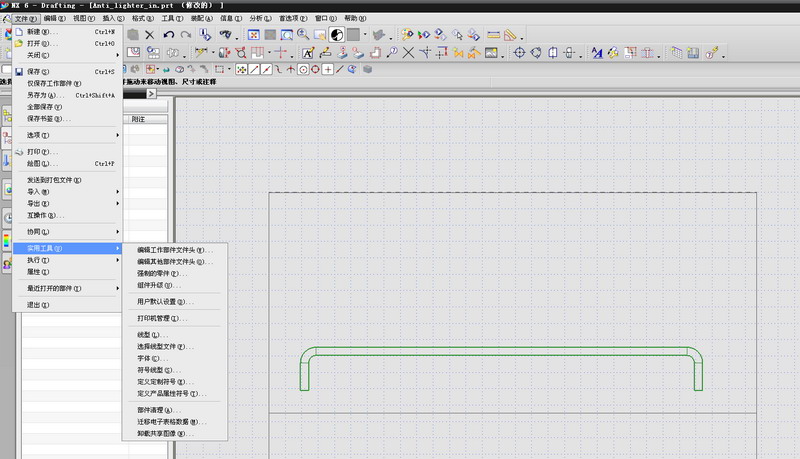Open dropdown arrow beside inferred dimension icon
Viewport: 800px width, 459px height.
pyautogui.click(x=213, y=53)
